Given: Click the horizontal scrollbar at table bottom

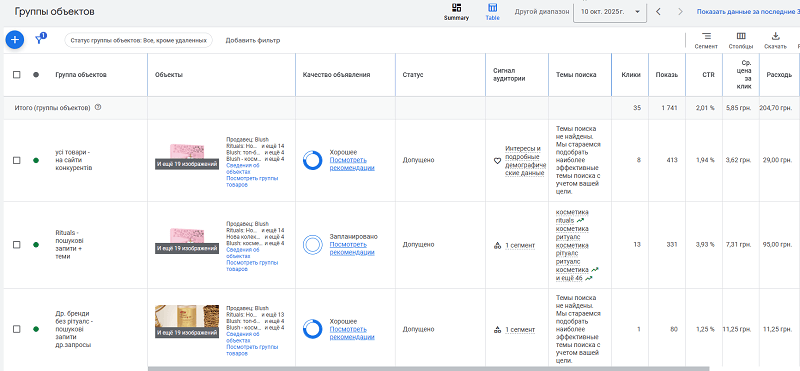Looking at the screenshot, I should (429, 368).
